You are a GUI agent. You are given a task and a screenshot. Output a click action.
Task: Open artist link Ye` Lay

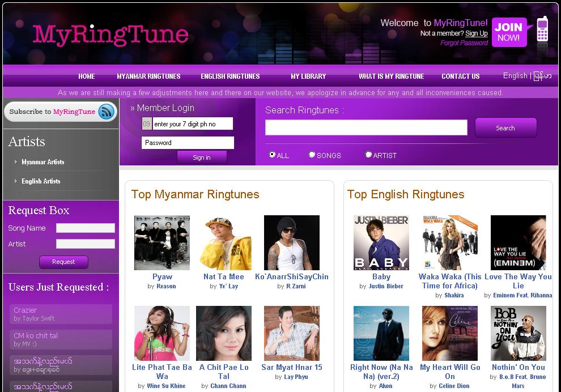228,286
